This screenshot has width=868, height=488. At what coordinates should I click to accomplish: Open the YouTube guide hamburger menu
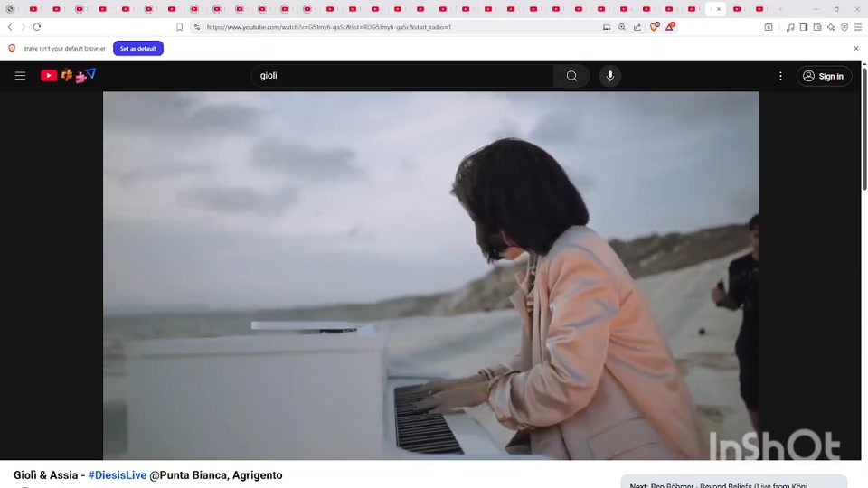point(20,76)
